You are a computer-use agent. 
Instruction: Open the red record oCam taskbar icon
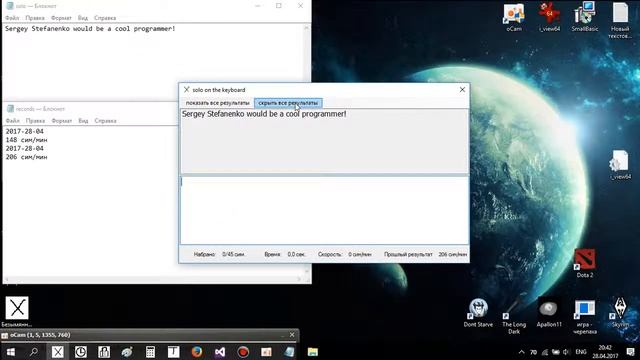pos(243,352)
